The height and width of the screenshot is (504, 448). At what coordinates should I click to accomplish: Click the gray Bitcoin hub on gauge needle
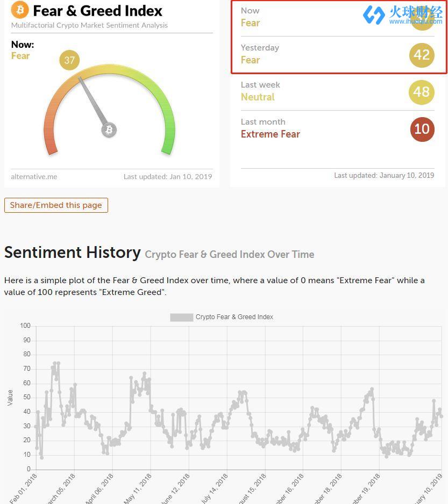click(109, 129)
